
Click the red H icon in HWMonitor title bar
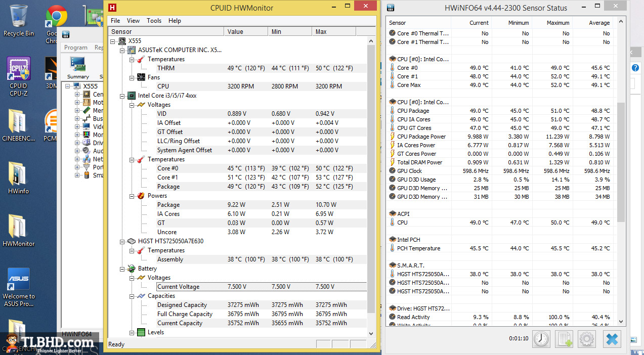[112, 8]
